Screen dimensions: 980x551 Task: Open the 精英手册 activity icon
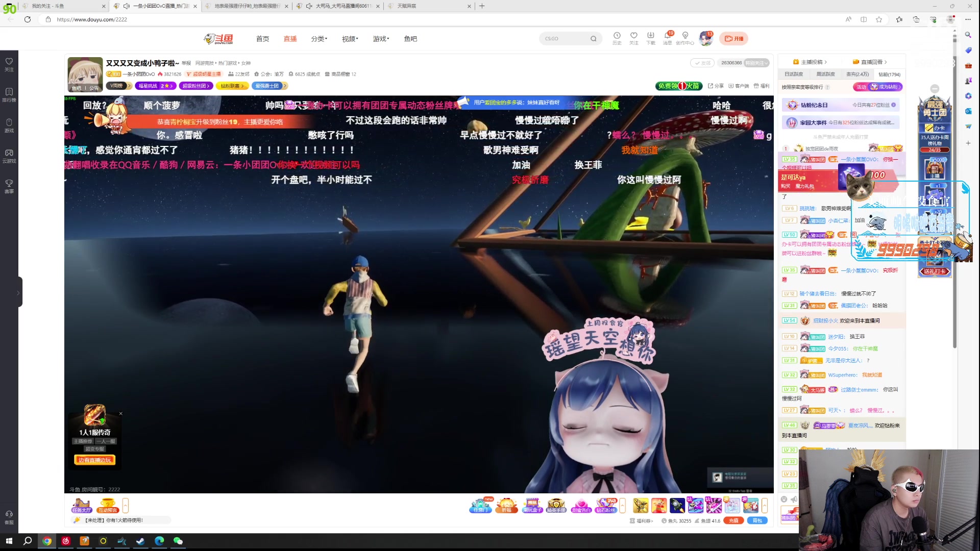tap(556, 505)
